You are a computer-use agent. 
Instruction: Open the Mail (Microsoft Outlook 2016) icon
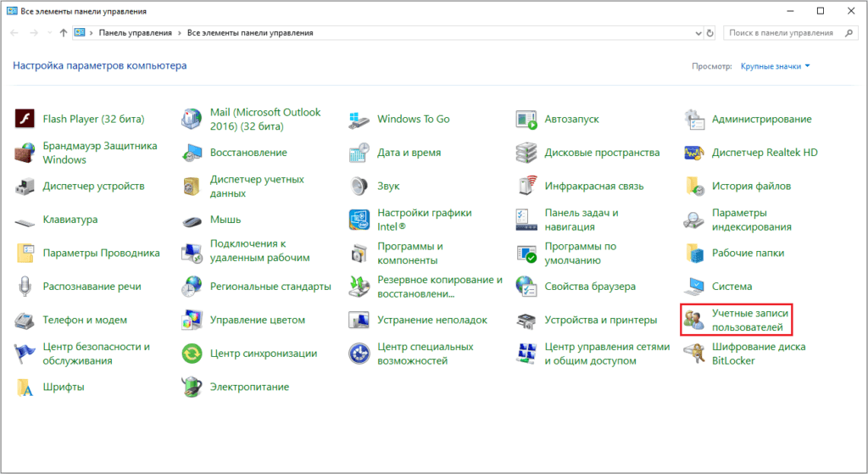tap(192, 119)
